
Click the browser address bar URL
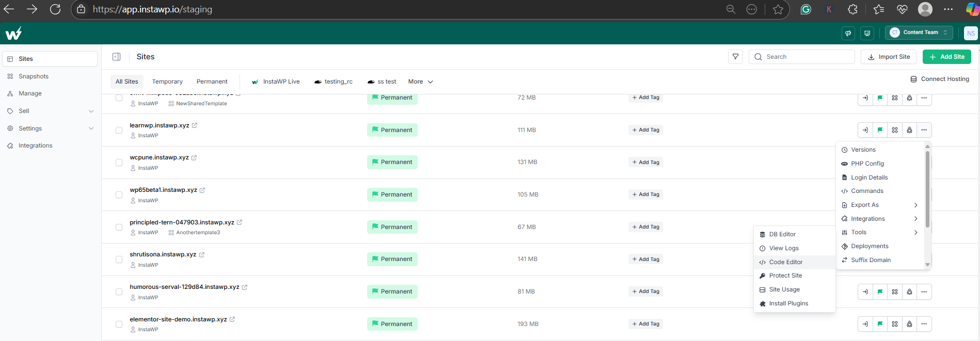click(x=152, y=9)
